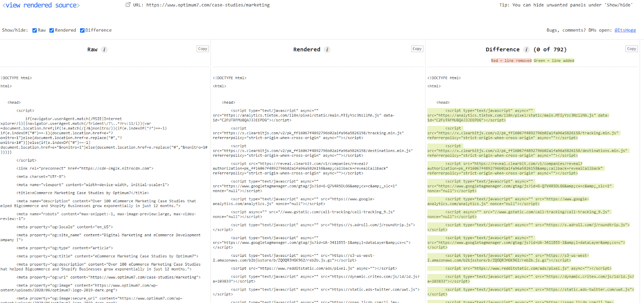Uncheck the Rendered panel checkbox
This screenshot has height=303, width=644.
[x=52, y=30]
